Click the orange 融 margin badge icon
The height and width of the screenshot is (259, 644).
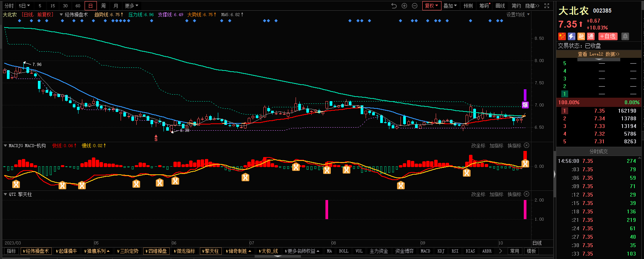pyautogui.click(x=581, y=36)
